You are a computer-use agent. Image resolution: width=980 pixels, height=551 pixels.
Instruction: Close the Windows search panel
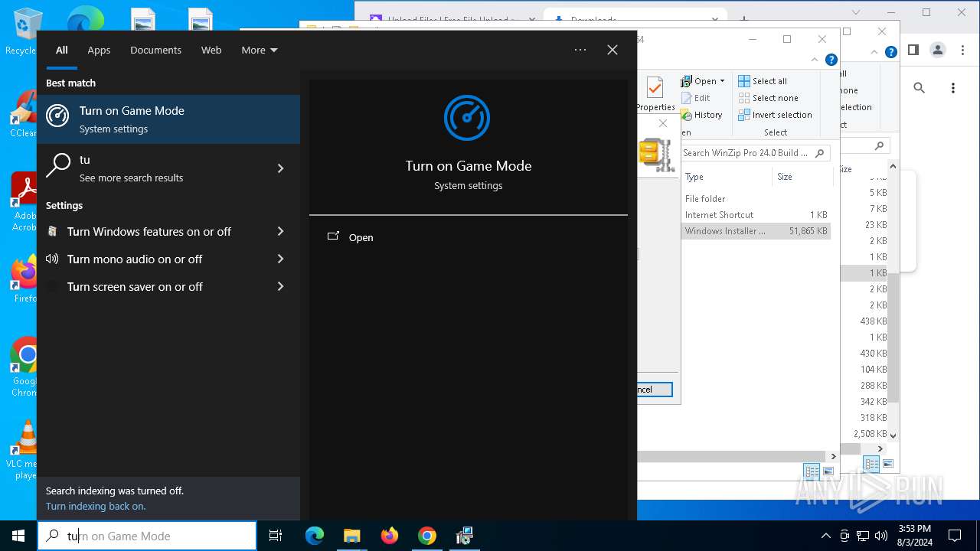[x=612, y=50]
